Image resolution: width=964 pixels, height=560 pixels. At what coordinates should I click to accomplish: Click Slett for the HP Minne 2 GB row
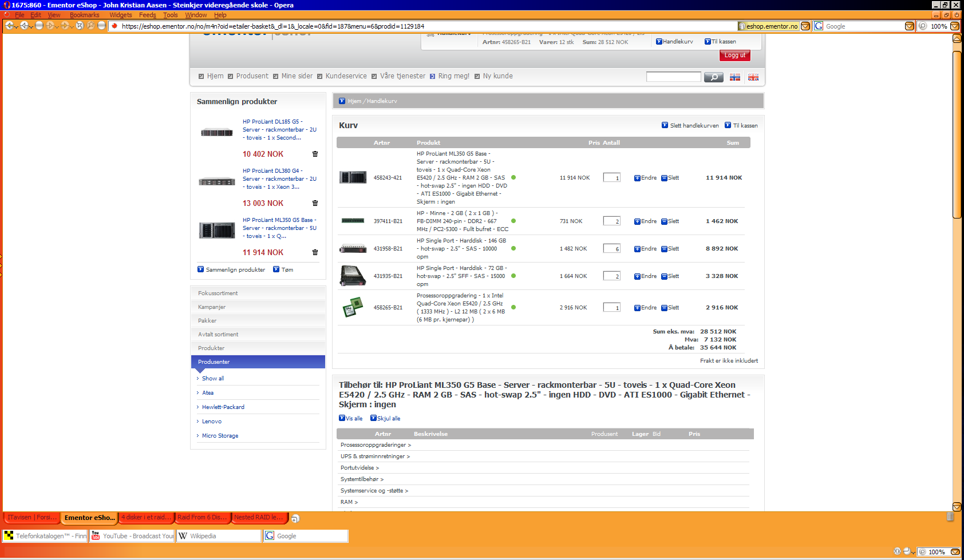[670, 221]
